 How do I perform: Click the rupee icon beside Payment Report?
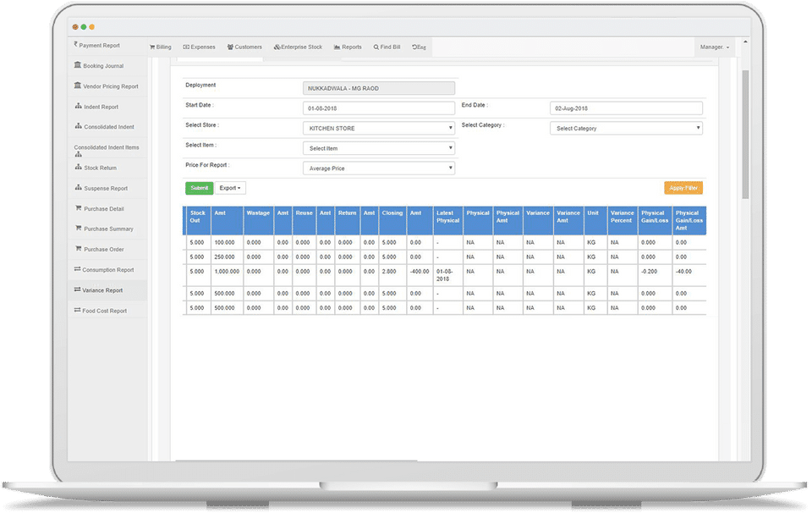pos(75,45)
